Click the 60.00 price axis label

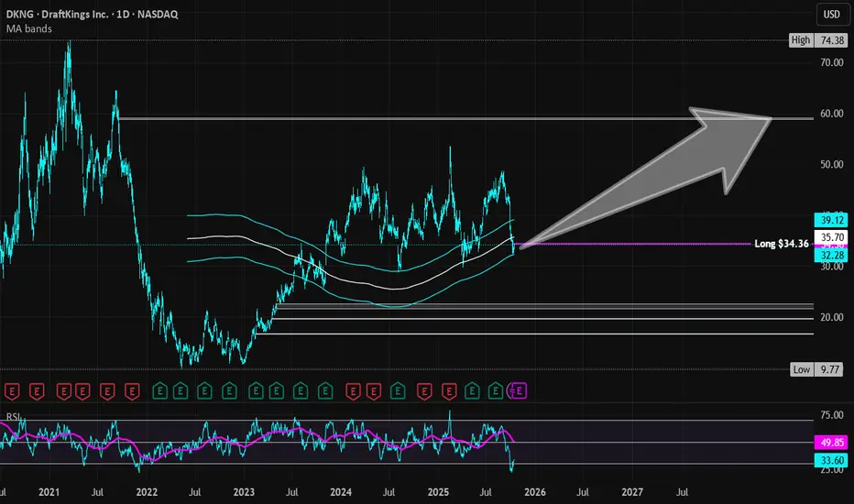tap(832, 114)
